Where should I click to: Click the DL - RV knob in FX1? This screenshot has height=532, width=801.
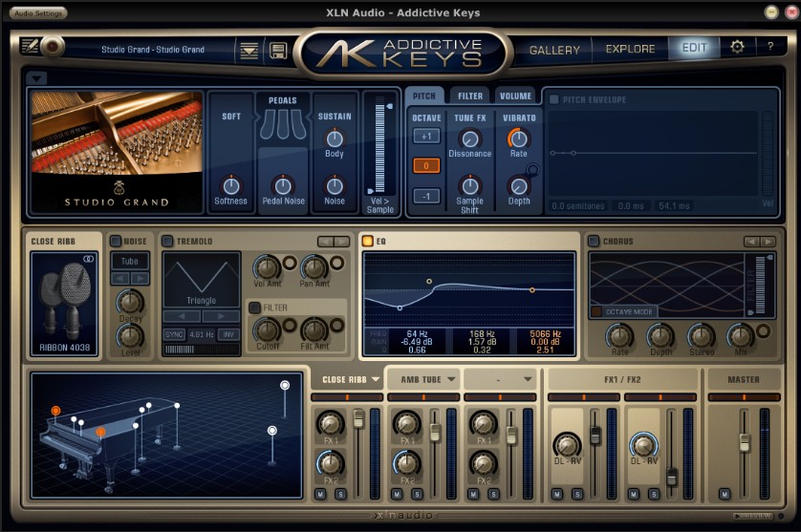[x=567, y=444]
